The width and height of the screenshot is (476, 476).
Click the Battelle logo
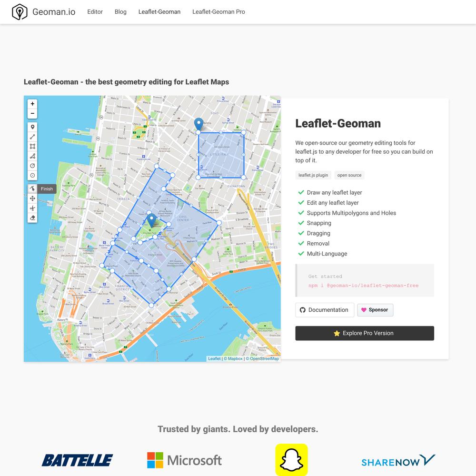click(77, 460)
